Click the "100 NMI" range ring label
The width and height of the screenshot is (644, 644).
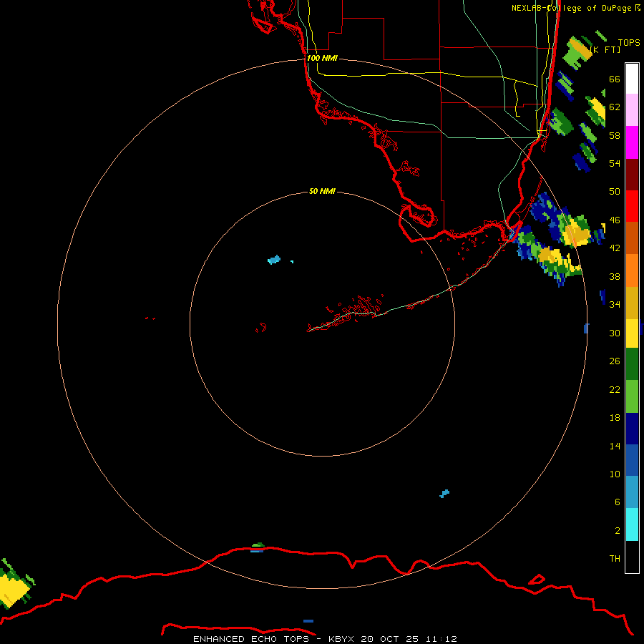[322, 58]
